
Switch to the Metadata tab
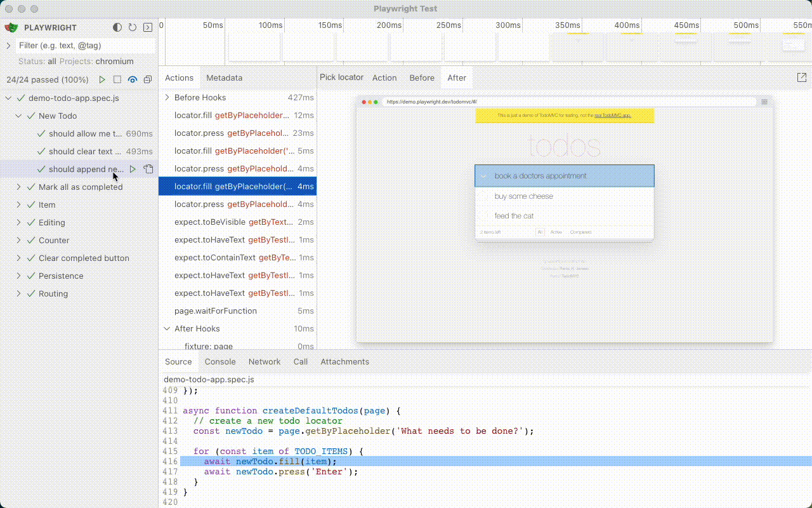pos(224,78)
